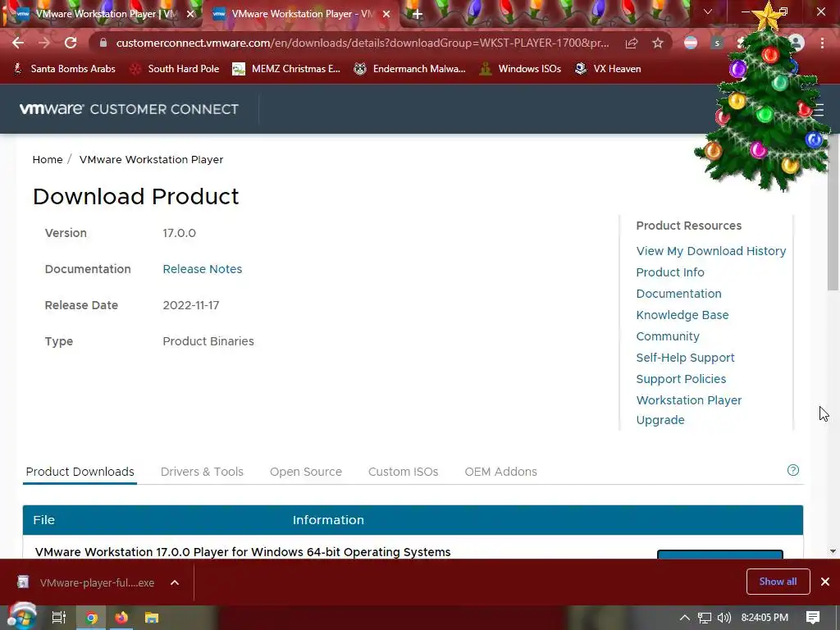
Task: Open a new browser tab
Action: (418, 14)
